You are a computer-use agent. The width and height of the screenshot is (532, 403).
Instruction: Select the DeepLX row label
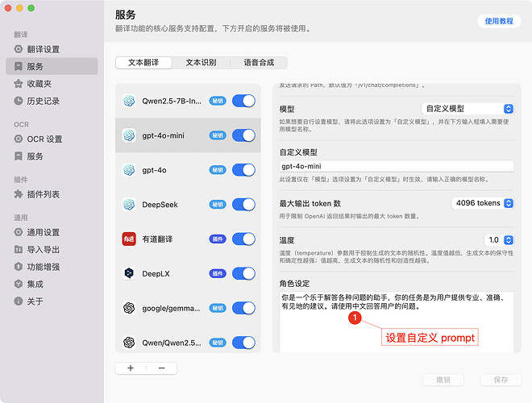pyautogui.click(x=156, y=273)
